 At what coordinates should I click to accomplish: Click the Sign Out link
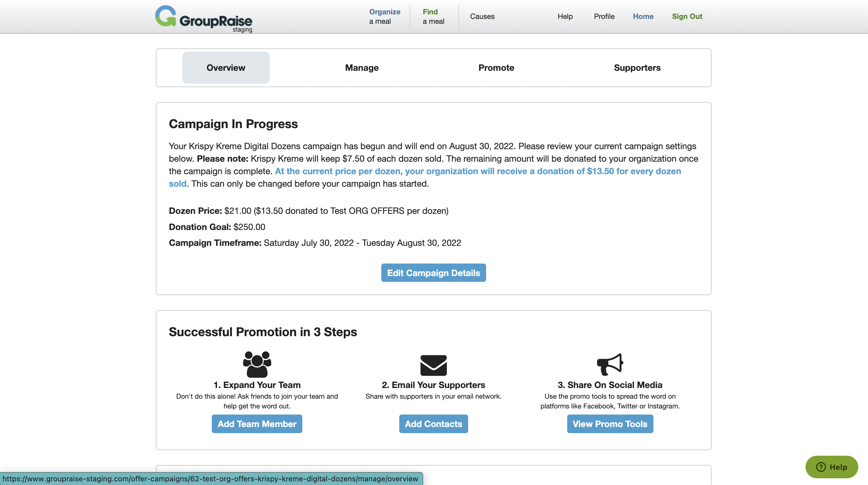click(x=687, y=16)
